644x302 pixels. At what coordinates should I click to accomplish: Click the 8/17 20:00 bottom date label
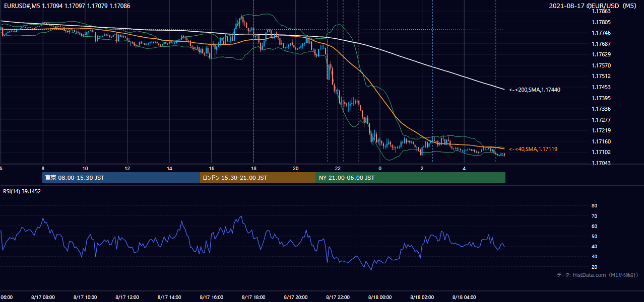click(x=295, y=297)
